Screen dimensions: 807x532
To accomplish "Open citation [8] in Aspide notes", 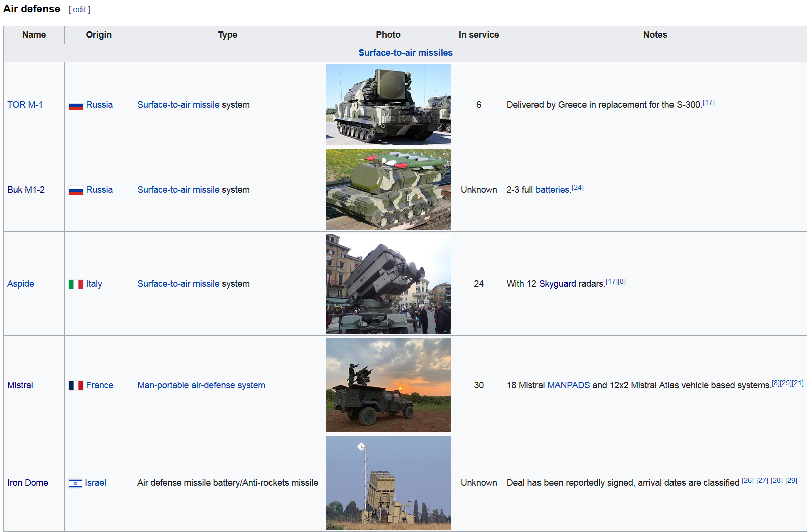I will [622, 282].
